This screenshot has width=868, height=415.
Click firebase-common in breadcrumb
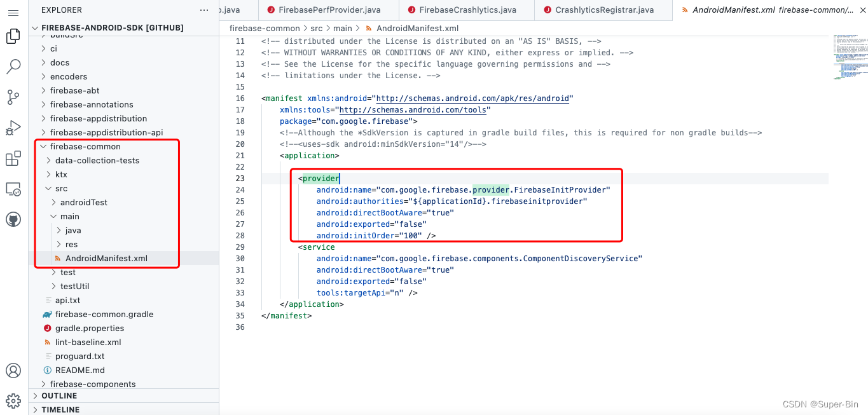tap(265, 28)
